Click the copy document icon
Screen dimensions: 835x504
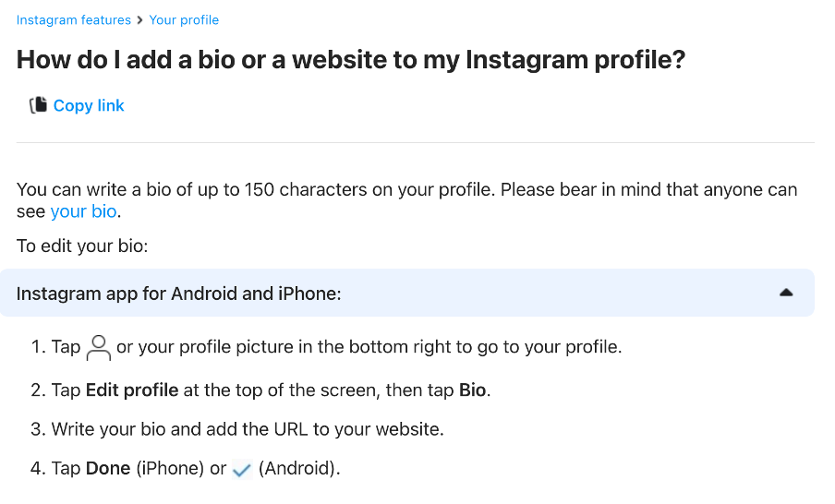(x=39, y=105)
